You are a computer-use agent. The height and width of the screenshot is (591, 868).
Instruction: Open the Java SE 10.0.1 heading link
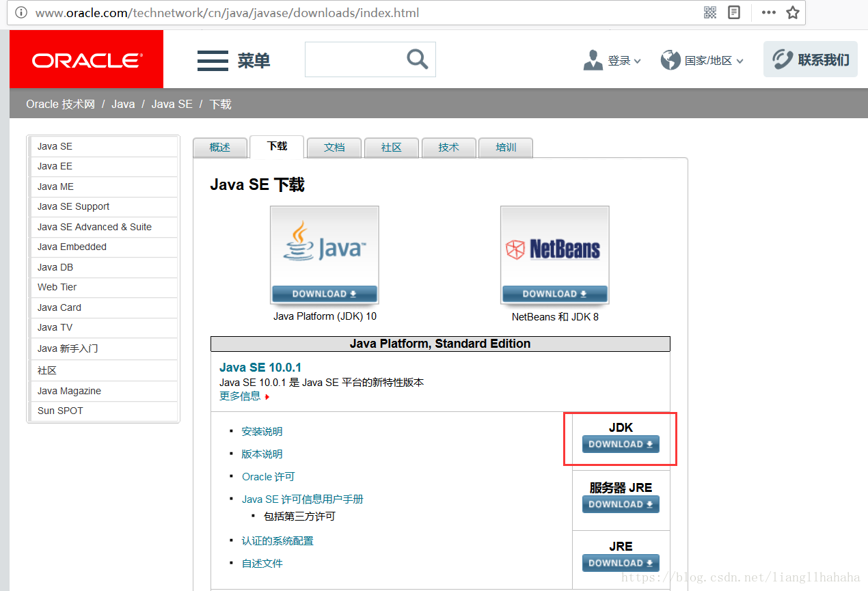260,368
